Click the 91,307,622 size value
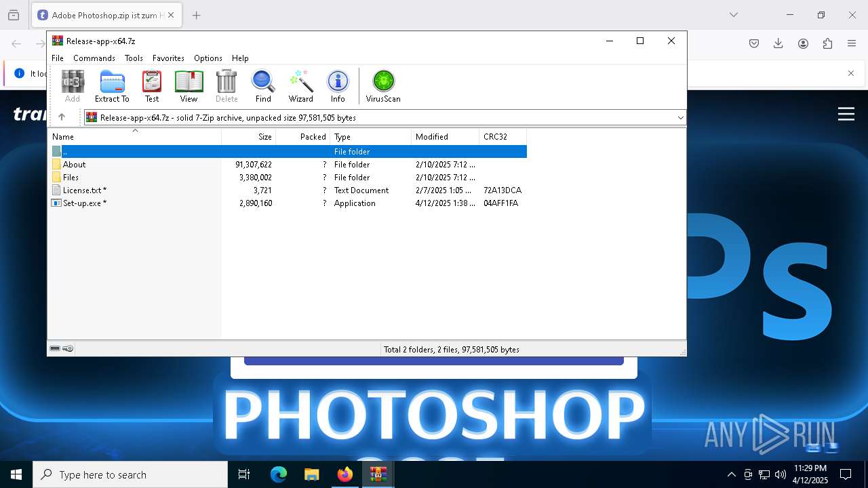This screenshot has width=868, height=488. pos(254,165)
